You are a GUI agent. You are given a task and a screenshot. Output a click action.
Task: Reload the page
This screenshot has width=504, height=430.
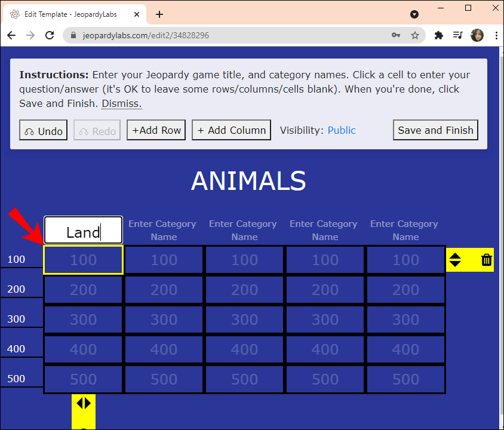(50, 35)
